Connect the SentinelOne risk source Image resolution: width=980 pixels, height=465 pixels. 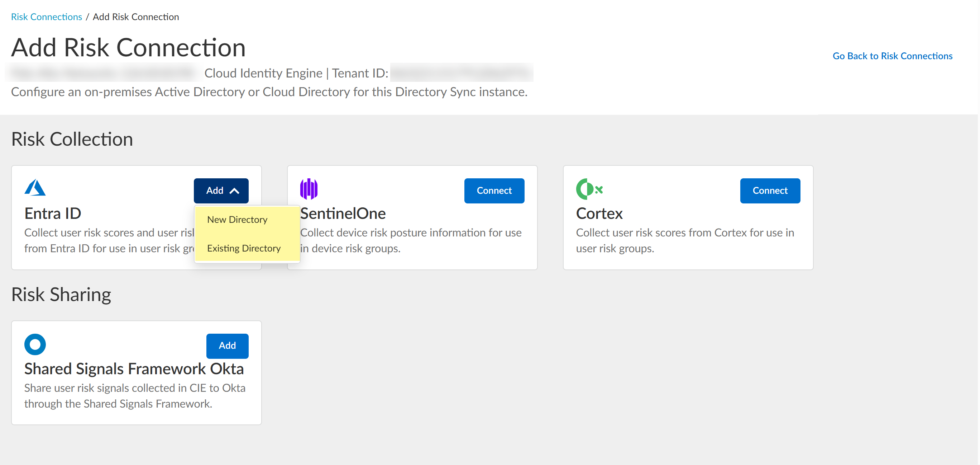pos(494,191)
